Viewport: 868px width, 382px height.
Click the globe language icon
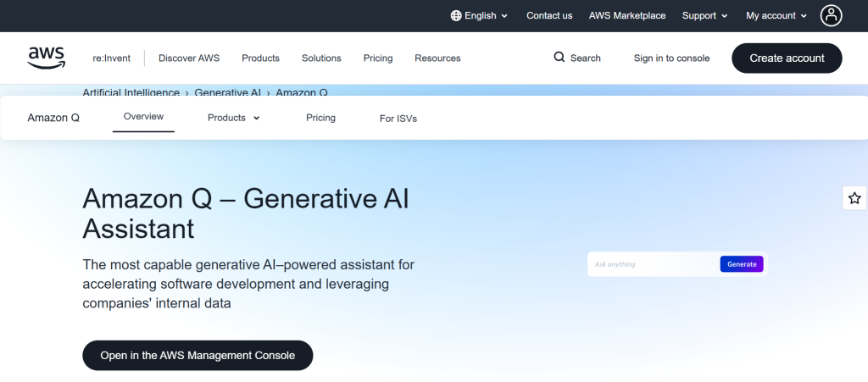point(456,15)
